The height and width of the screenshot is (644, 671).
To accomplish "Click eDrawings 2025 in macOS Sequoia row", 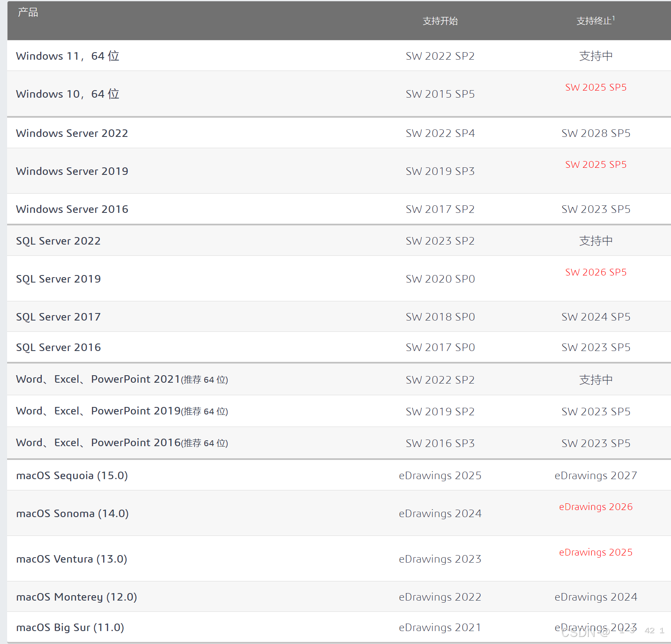I will [440, 475].
